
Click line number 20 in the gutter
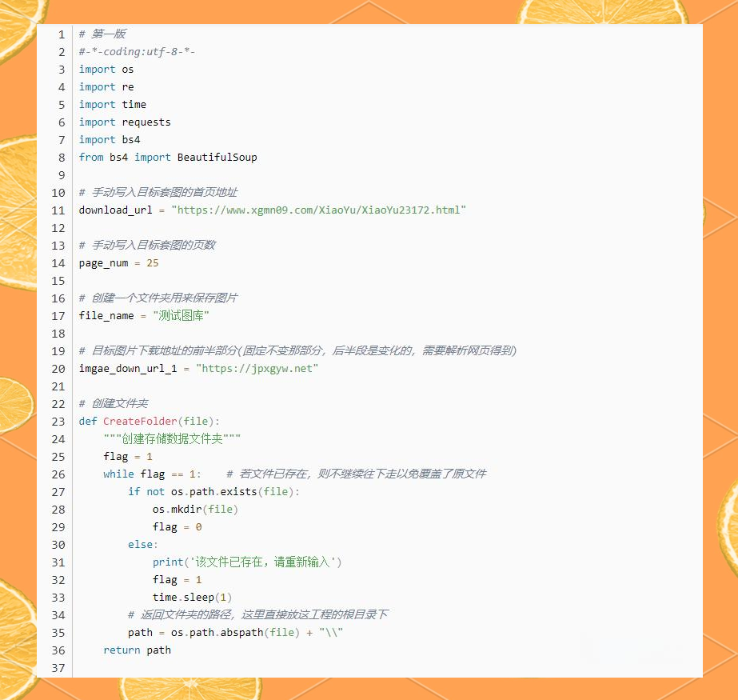pyautogui.click(x=58, y=369)
